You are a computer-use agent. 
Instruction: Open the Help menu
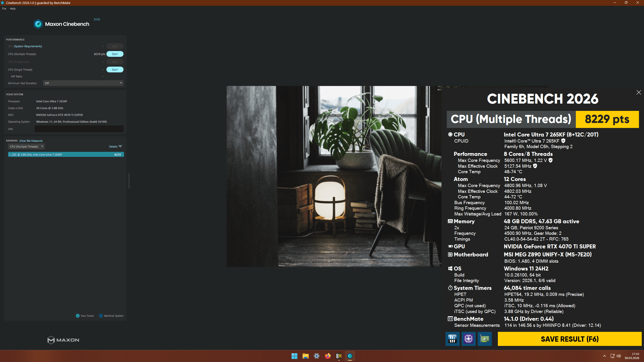[x=13, y=8]
